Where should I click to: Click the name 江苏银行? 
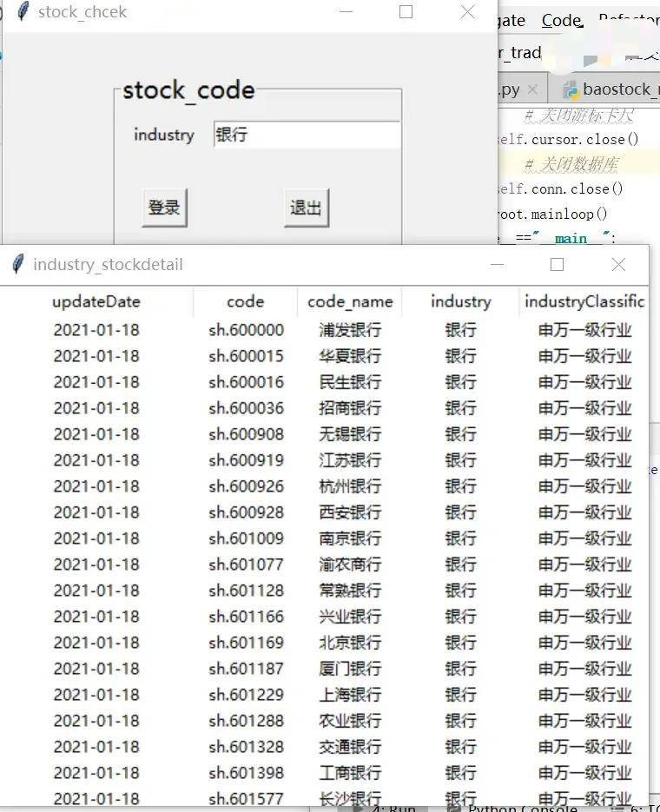tap(351, 460)
